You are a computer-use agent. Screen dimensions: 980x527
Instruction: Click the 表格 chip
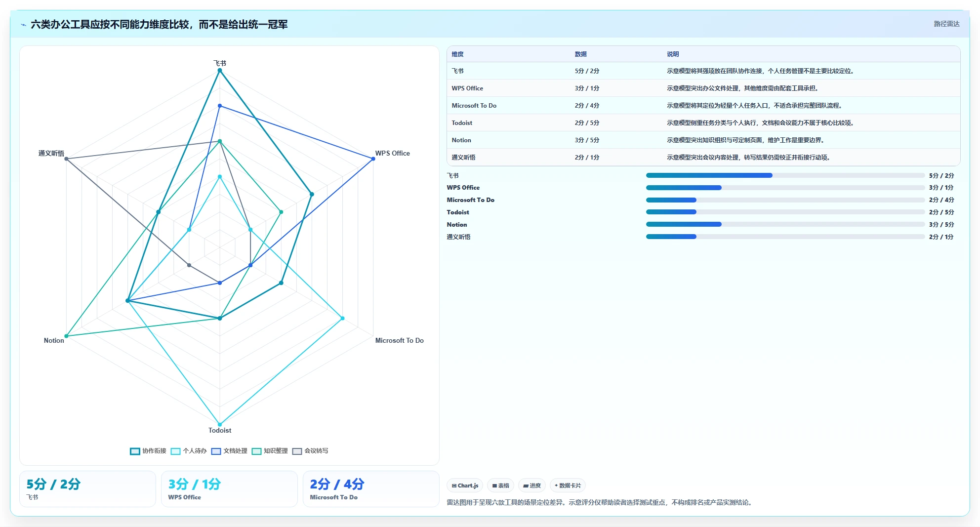[x=500, y=486]
